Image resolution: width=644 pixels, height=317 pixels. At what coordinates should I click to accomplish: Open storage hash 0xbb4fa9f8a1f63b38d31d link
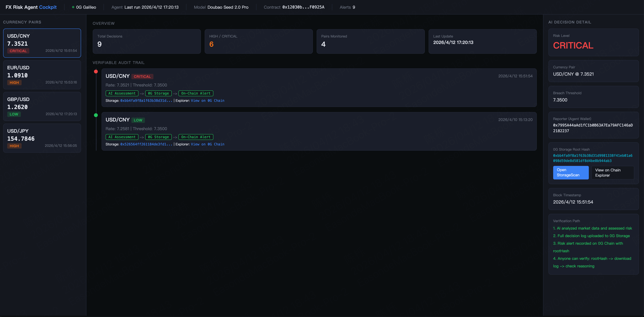146,101
